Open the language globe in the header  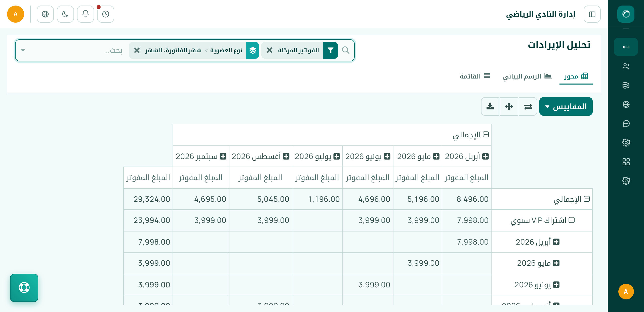[x=45, y=14]
